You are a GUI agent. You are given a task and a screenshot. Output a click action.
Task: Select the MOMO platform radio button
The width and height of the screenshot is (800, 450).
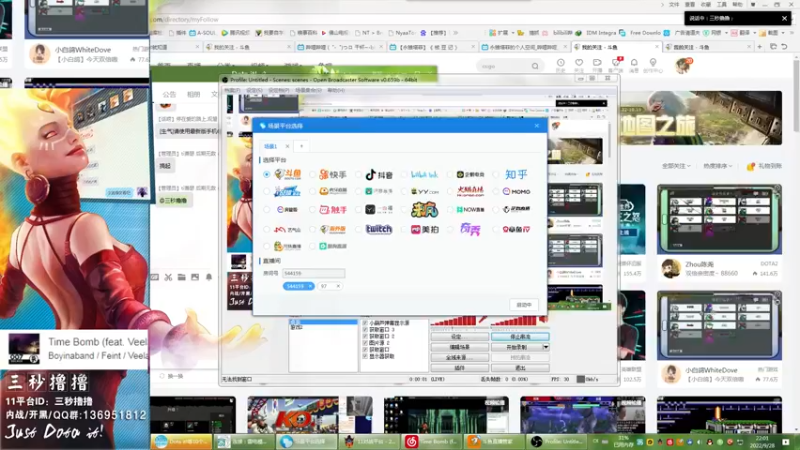click(x=496, y=191)
